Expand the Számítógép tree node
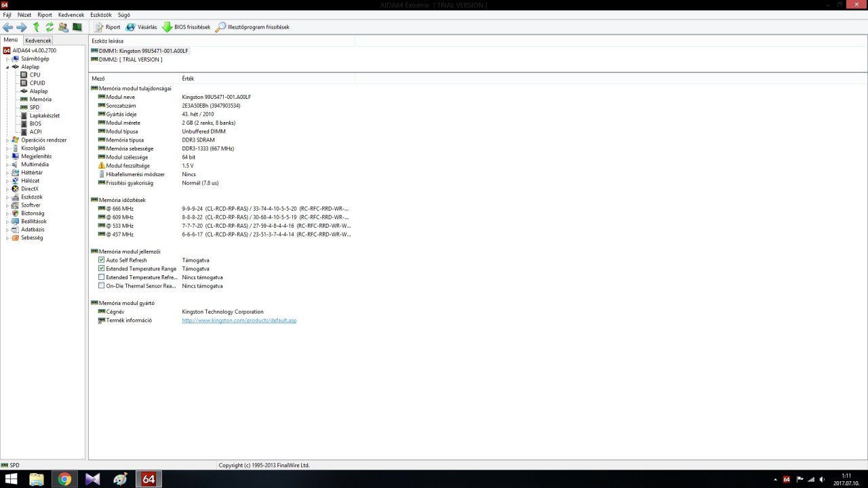The height and width of the screenshot is (488, 868). (7, 59)
